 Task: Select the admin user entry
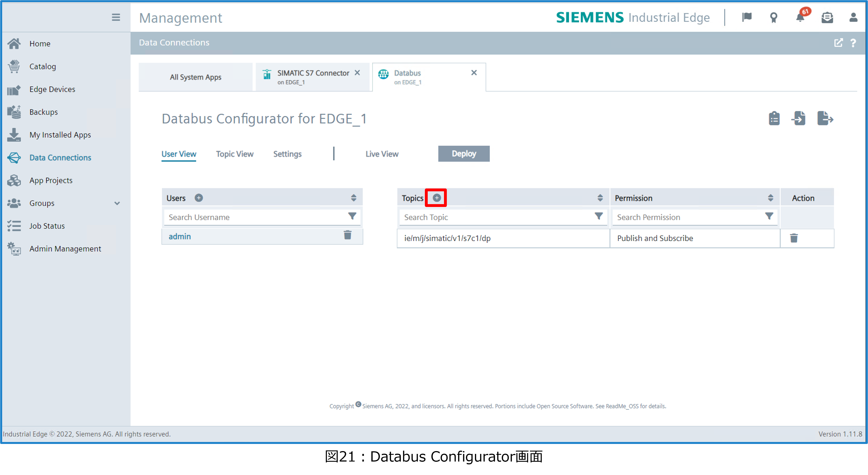click(180, 237)
